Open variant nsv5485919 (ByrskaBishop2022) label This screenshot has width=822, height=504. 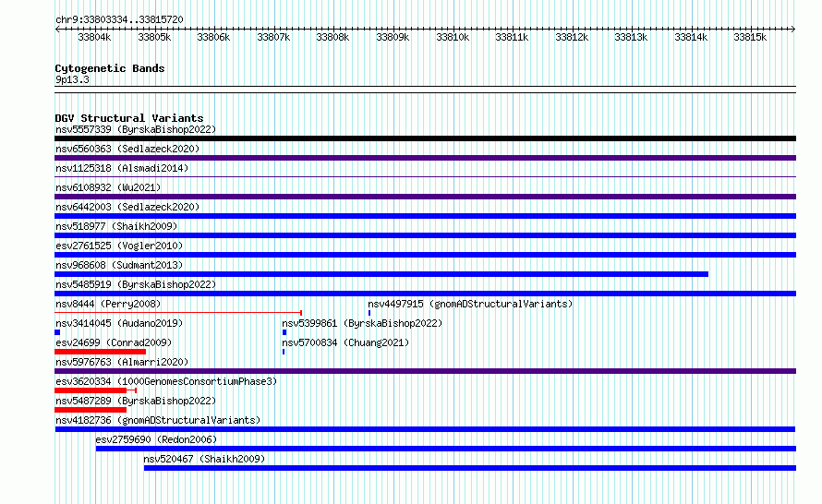(136, 284)
